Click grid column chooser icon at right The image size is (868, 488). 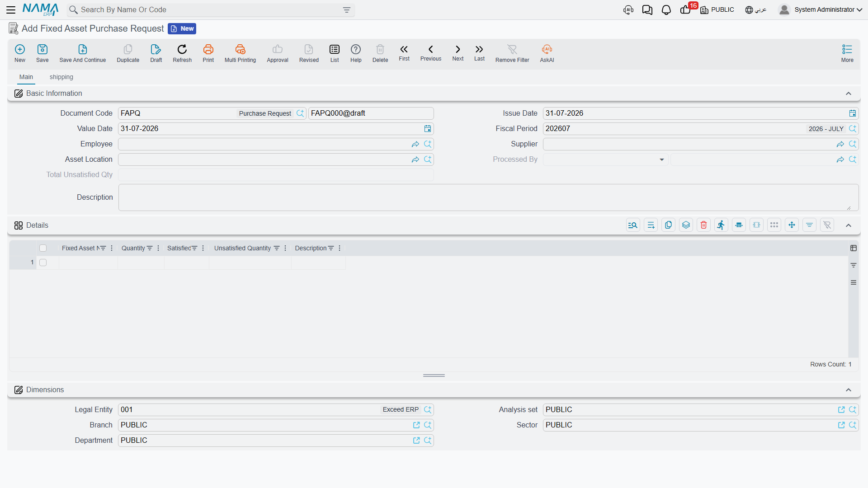(x=854, y=248)
